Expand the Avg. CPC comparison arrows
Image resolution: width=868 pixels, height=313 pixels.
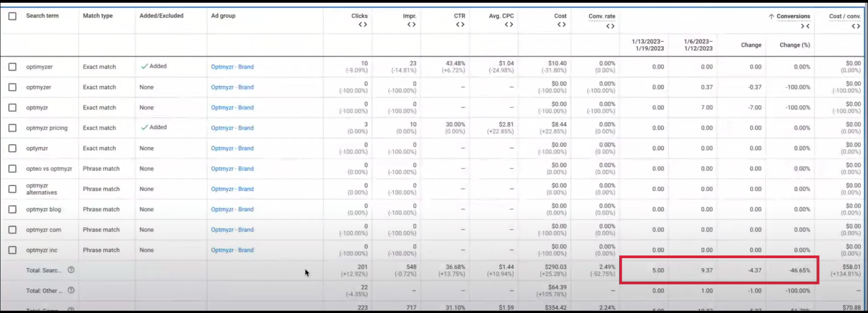point(509,24)
